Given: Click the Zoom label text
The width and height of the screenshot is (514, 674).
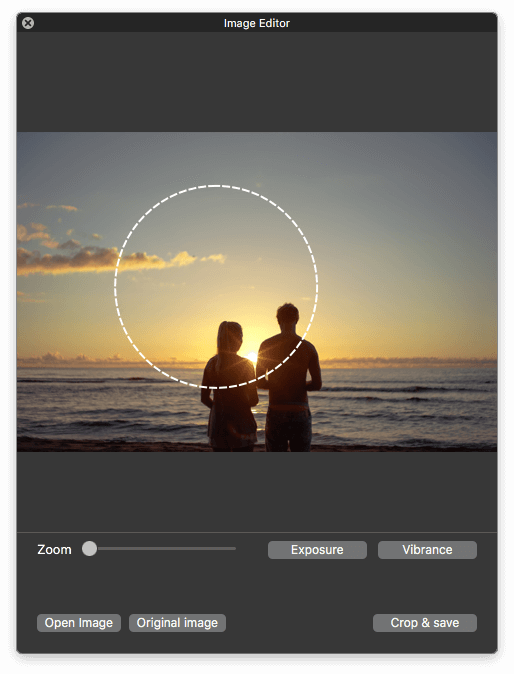Looking at the screenshot, I should (x=54, y=549).
